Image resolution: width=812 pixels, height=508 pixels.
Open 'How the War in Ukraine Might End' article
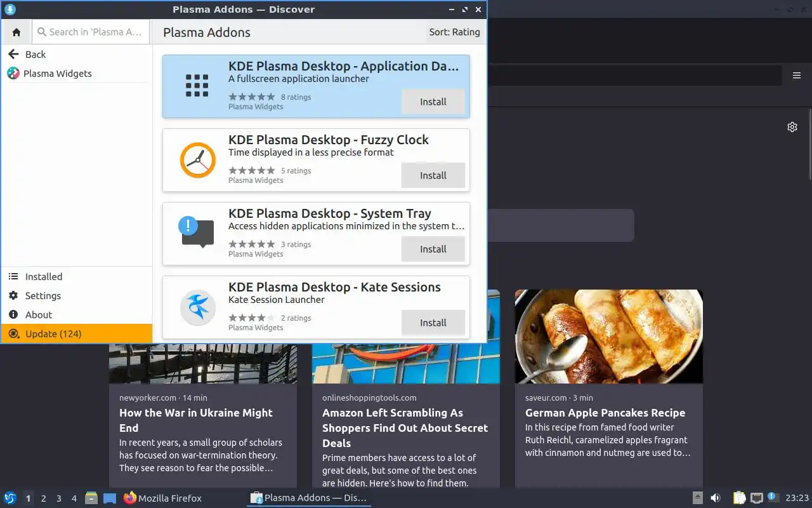click(196, 420)
